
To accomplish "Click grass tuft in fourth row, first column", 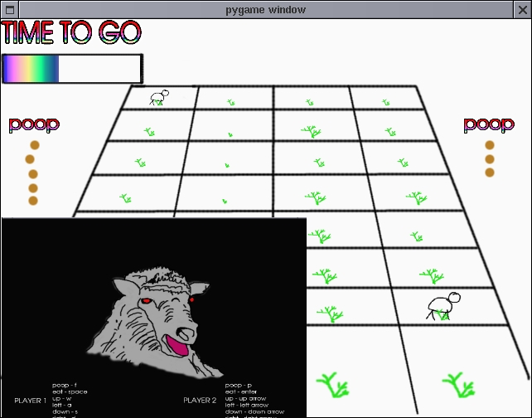I will point(125,198).
